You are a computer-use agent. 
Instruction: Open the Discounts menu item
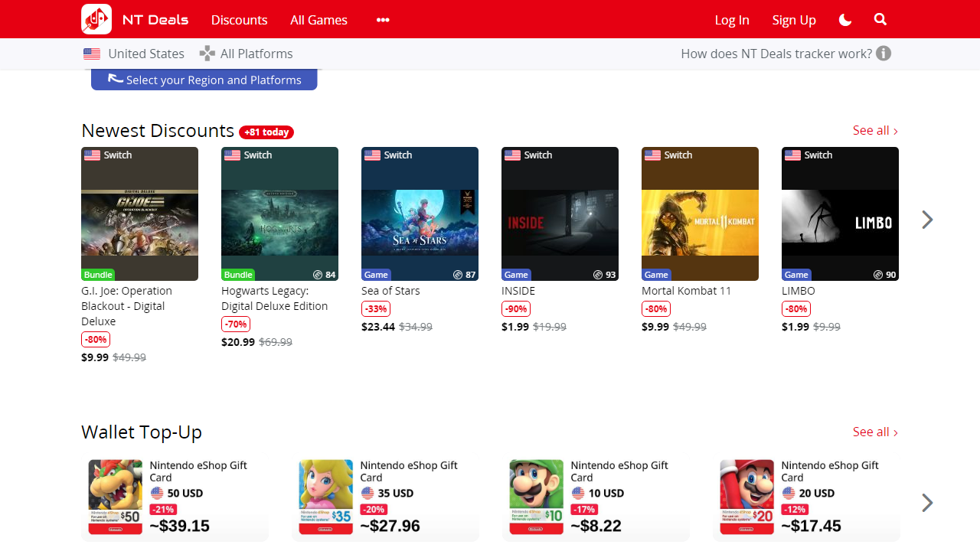pyautogui.click(x=239, y=20)
